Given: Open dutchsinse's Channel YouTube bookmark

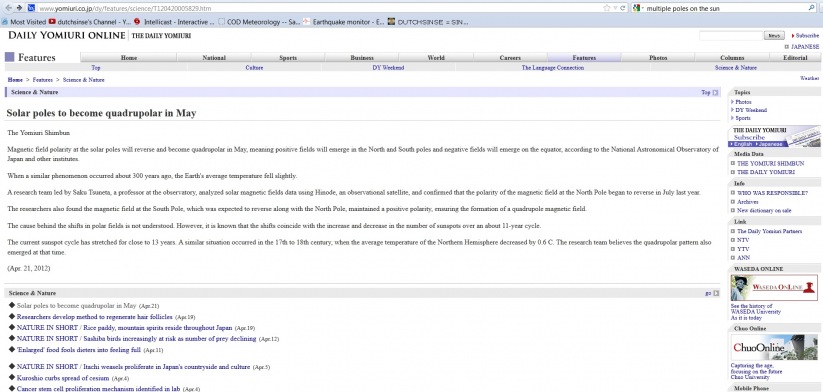Looking at the screenshot, I should tap(90, 22).
